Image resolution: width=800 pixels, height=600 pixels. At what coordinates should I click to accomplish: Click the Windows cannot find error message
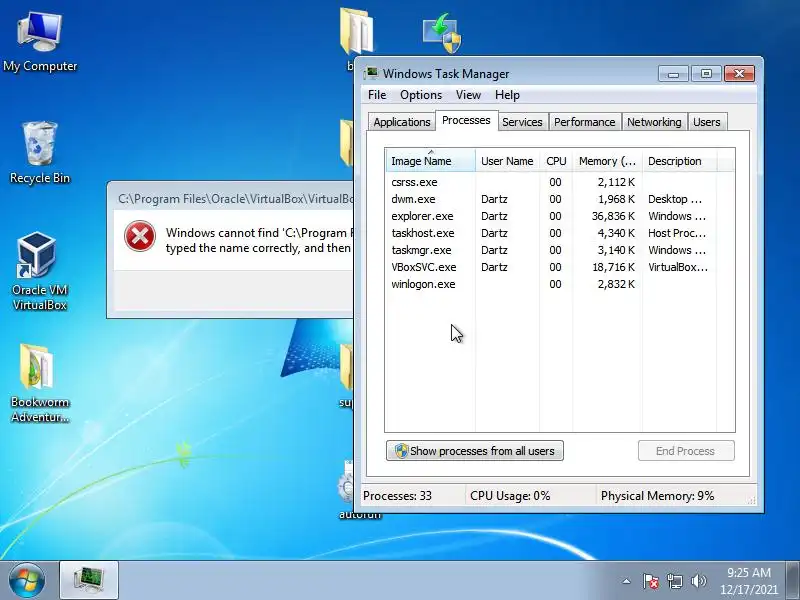pyautogui.click(x=259, y=240)
